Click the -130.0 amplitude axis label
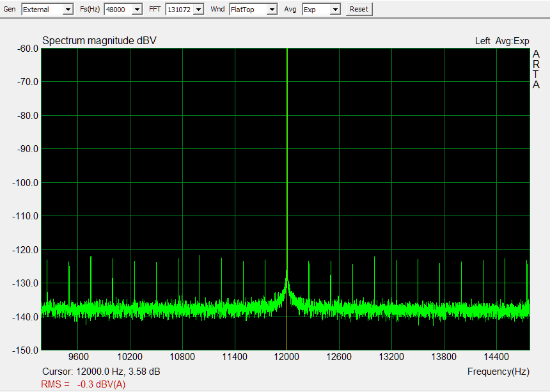The width and height of the screenshot is (550, 392). click(25, 283)
